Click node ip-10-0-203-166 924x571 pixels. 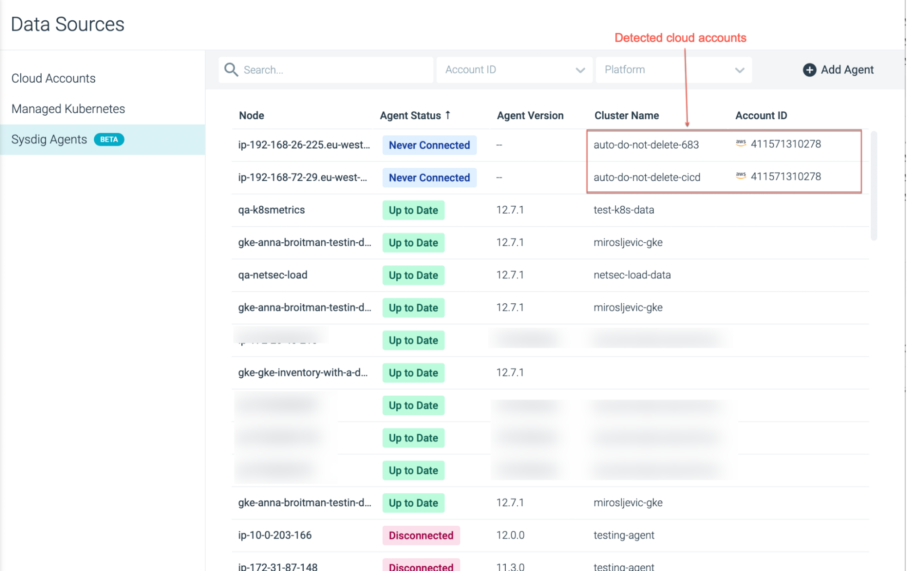click(x=275, y=535)
